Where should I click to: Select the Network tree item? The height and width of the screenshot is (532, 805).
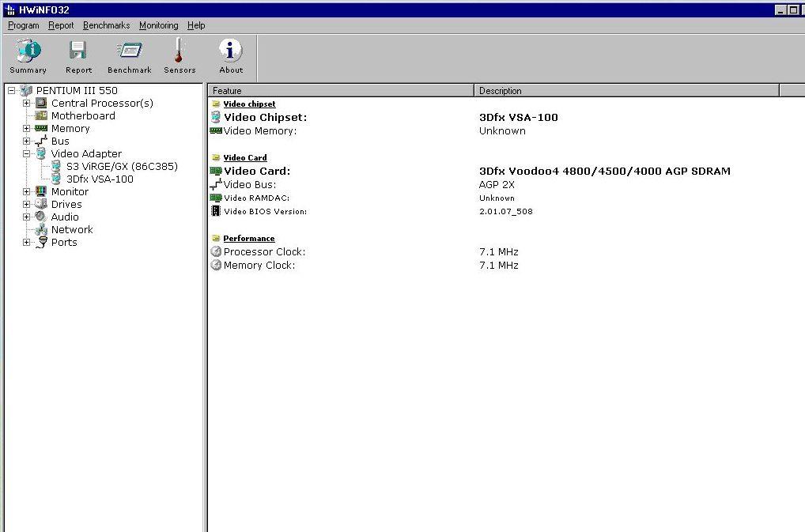[72, 229]
